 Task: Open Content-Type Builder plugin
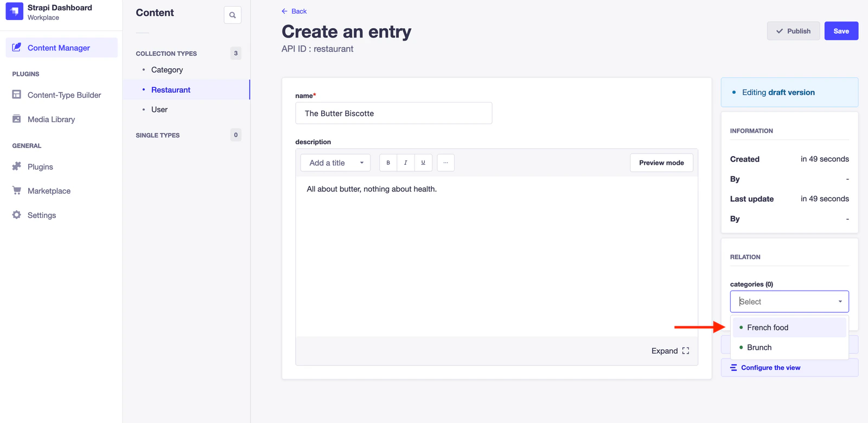(x=64, y=95)
